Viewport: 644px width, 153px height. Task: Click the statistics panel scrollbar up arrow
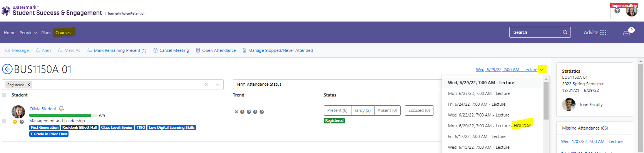(641, 61)
